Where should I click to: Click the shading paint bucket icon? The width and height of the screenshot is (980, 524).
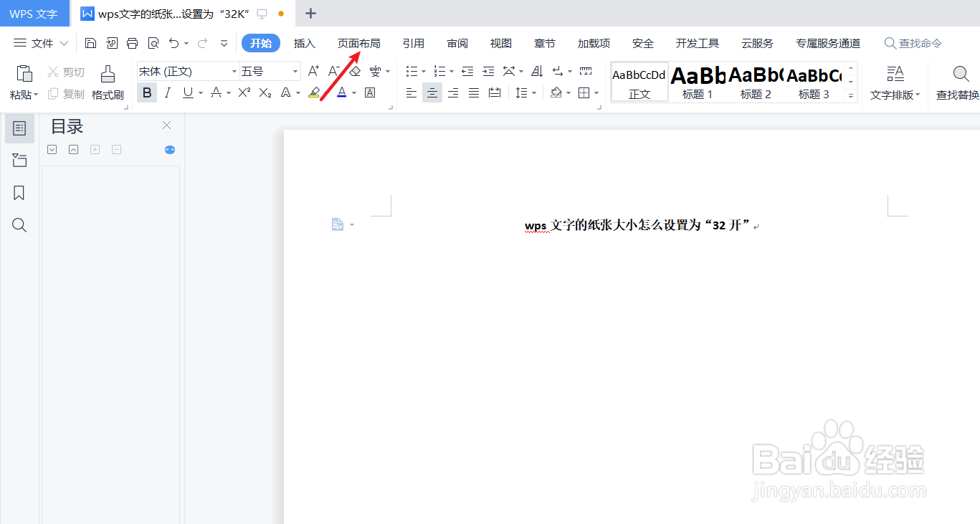tap(556, 92)
